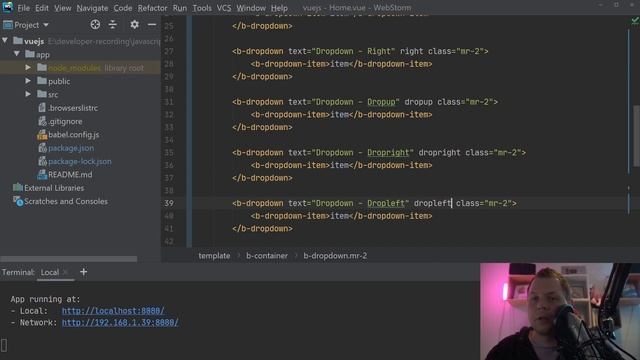Select the .browserslistrc file
Viewport: 640px width, 360px height.
pos(73,108)
